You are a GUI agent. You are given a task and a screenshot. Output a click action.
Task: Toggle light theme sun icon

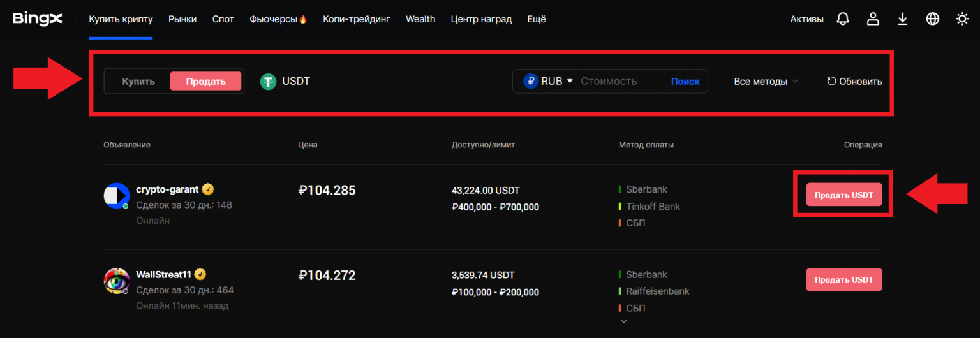click(x=962, y=19)
